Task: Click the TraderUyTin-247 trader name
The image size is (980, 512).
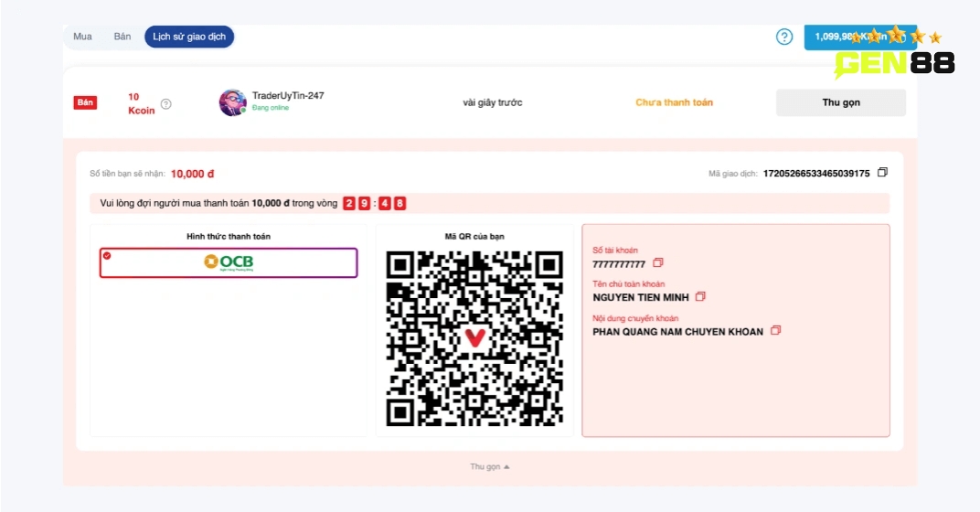Action: (x=287, y=96)
